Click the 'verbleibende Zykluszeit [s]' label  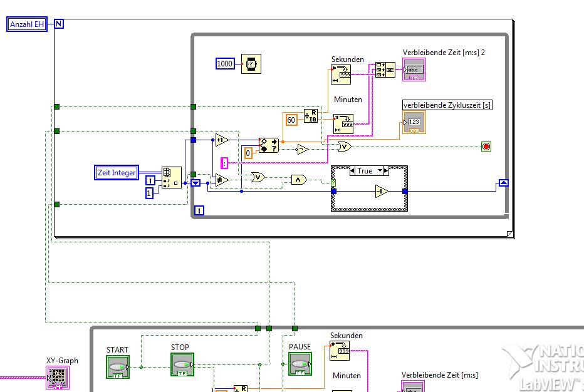click(447, 105)
